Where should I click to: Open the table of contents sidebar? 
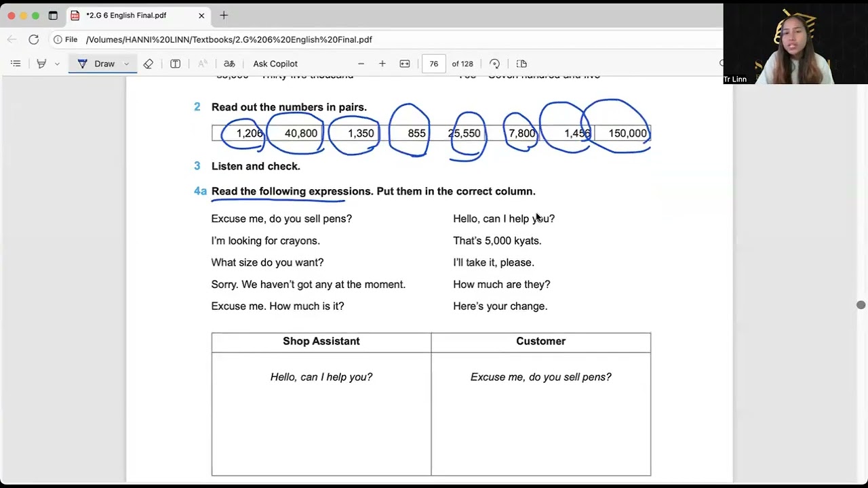pyautogui.click(x=16, y=64)
